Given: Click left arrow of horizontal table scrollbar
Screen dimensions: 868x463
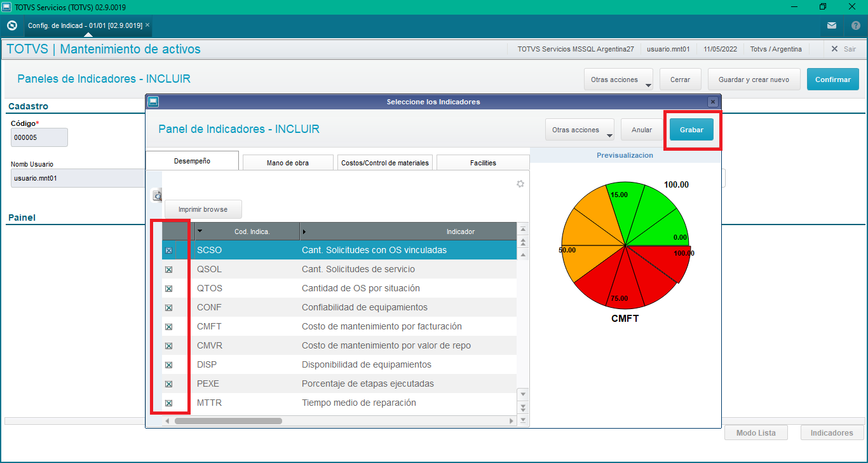Looking at the screenshot, I should tap(168, 421).
